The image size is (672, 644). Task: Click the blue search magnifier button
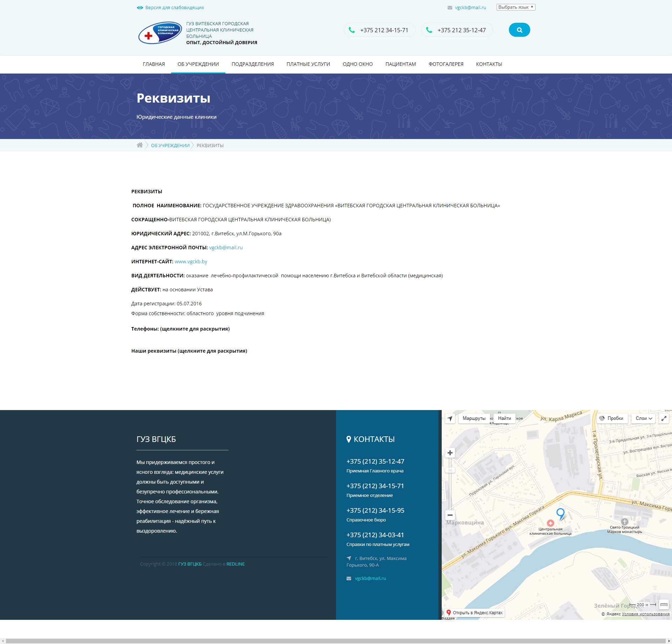click(x=519, y=30)
